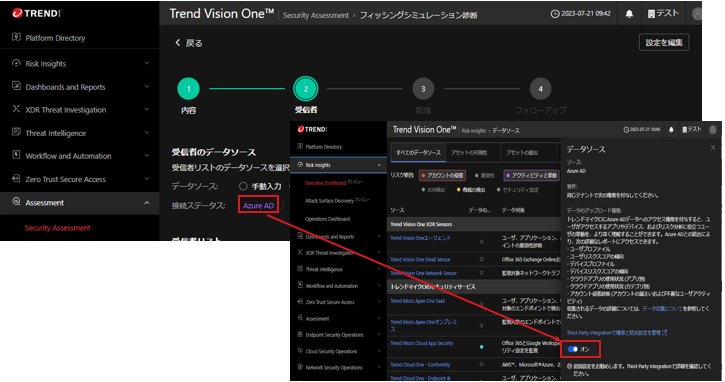Click the Trend logo in the small window

(313, 129)
